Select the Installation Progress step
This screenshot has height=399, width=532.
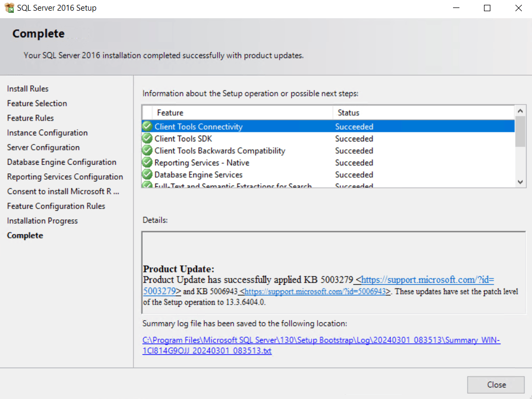[42, 220]
